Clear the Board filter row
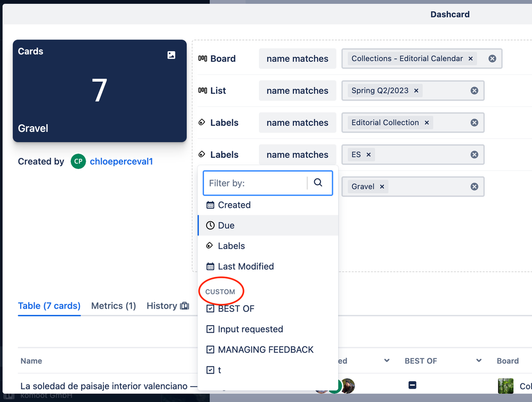 click(x=492, y=59)
